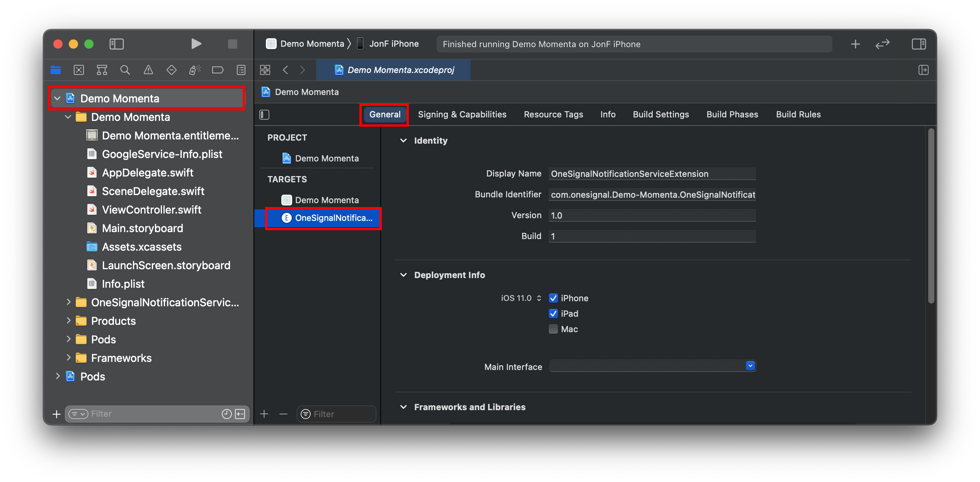The height and width of the screenshot is (482, 980).
Task: Switch to Build Phases tab
Action: click(732, 114)
